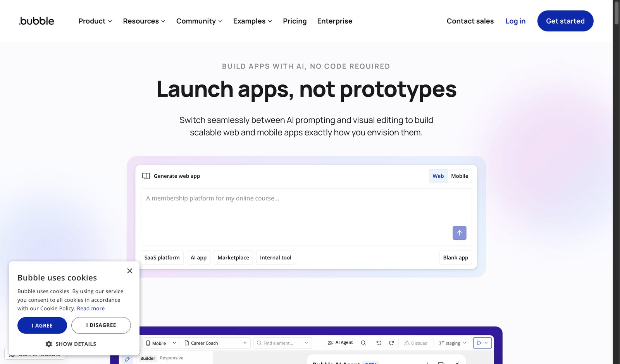Click the 0 issues warning indicator
The height and width of the screenshot is (364, 620).
point(415,343)
